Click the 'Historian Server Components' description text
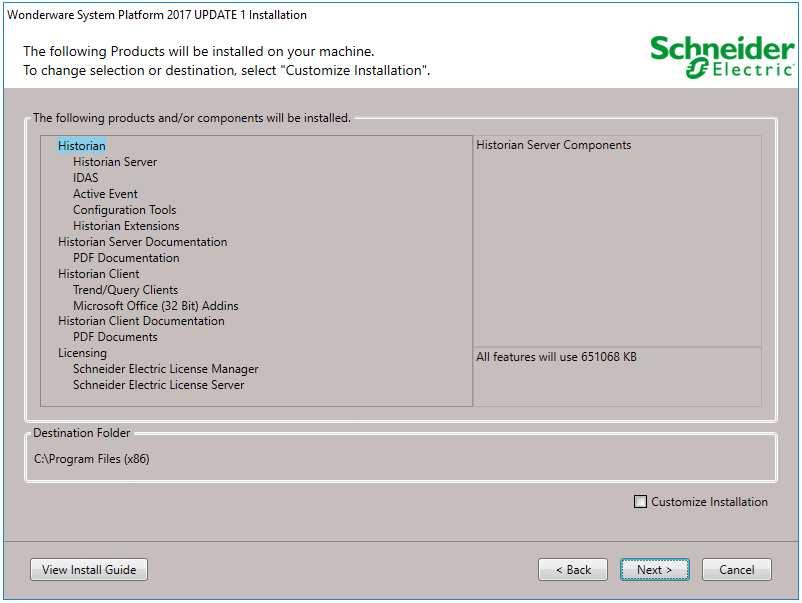Image resolution: width=802 pixels, height=603 pixels. pyautogui.click(x=553, y=145)
